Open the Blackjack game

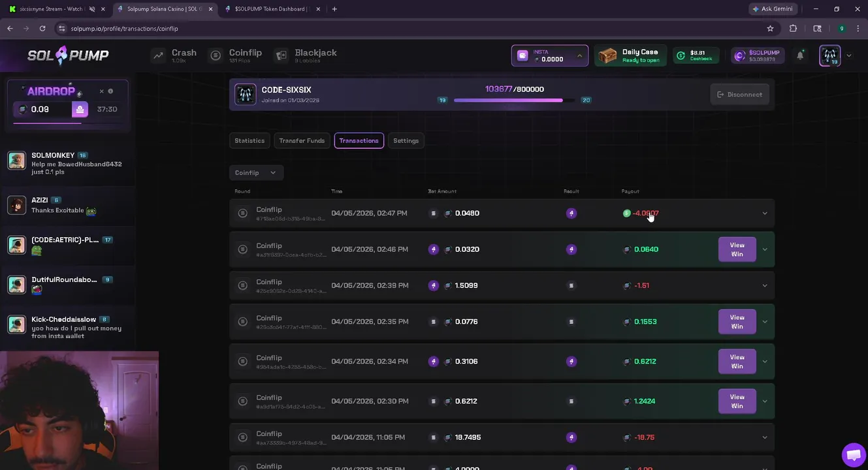pyautogui.click(x=306, y=55)
